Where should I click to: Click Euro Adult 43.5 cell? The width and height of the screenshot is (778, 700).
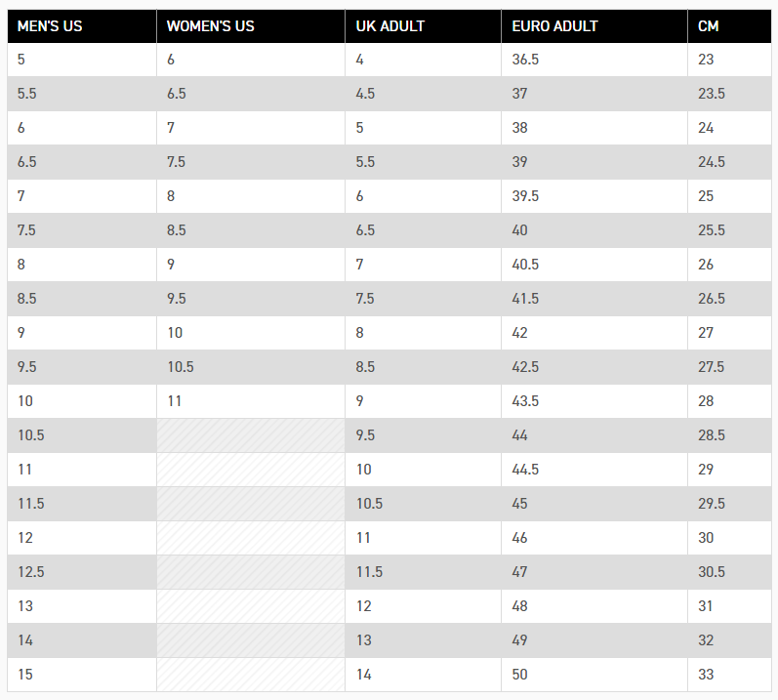pos(594,401)
